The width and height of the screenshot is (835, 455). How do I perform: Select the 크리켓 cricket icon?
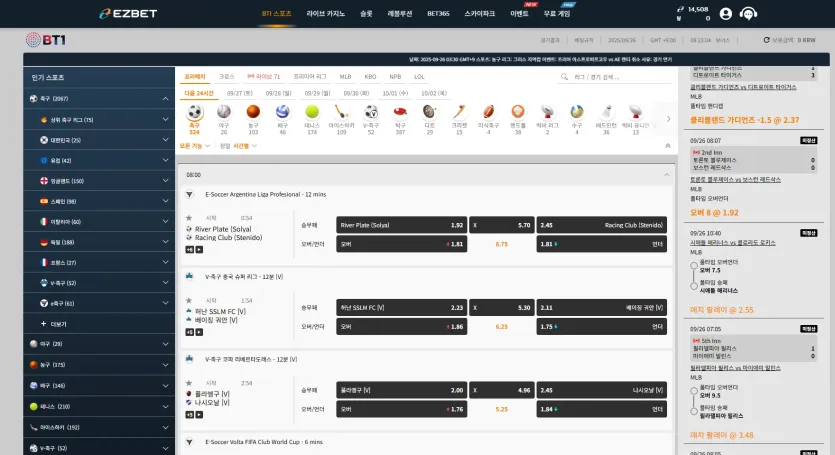(459, 111)
